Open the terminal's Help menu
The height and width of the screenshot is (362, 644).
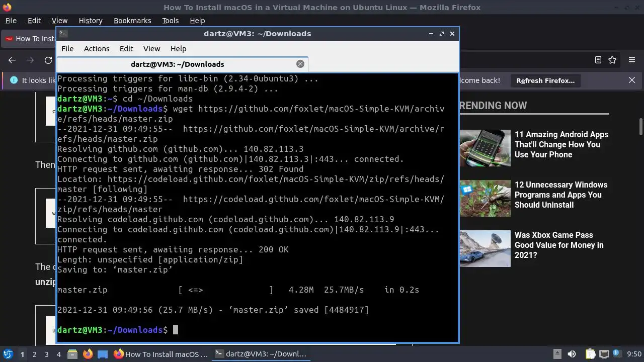click(x=178, y=48)
